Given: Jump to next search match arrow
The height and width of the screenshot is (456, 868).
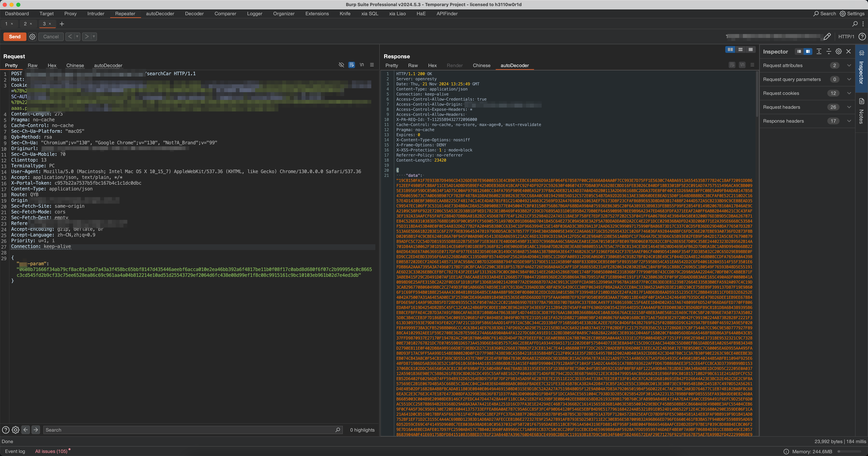Looking at the screenshot, I should [x=36, y=430].
